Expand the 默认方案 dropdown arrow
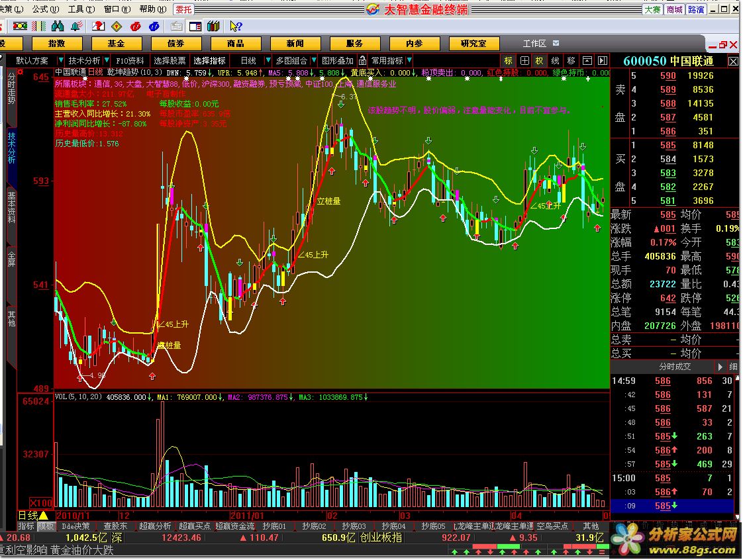 60,60
